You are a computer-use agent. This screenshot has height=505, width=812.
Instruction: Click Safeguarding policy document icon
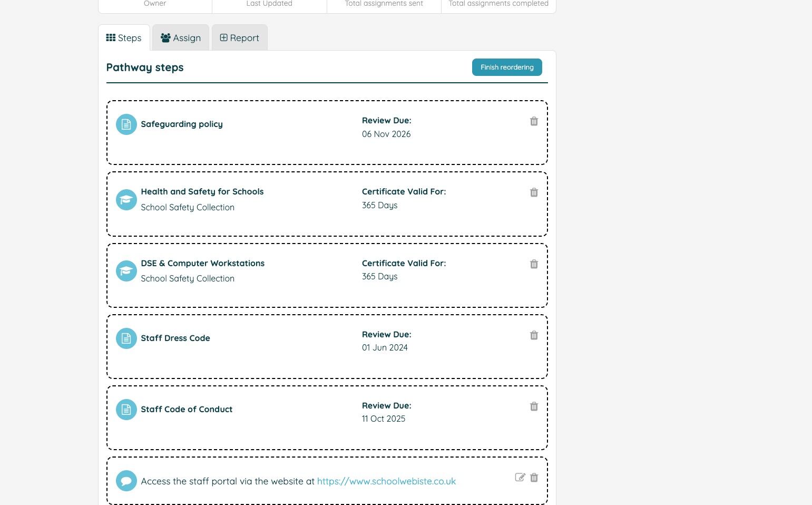click(126, 124)
